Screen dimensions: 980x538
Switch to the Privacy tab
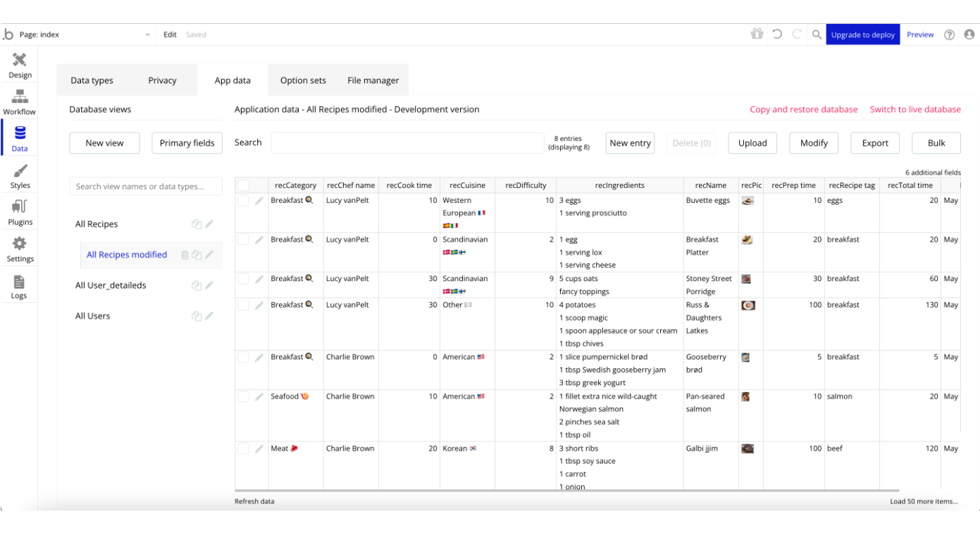point(162,80)
